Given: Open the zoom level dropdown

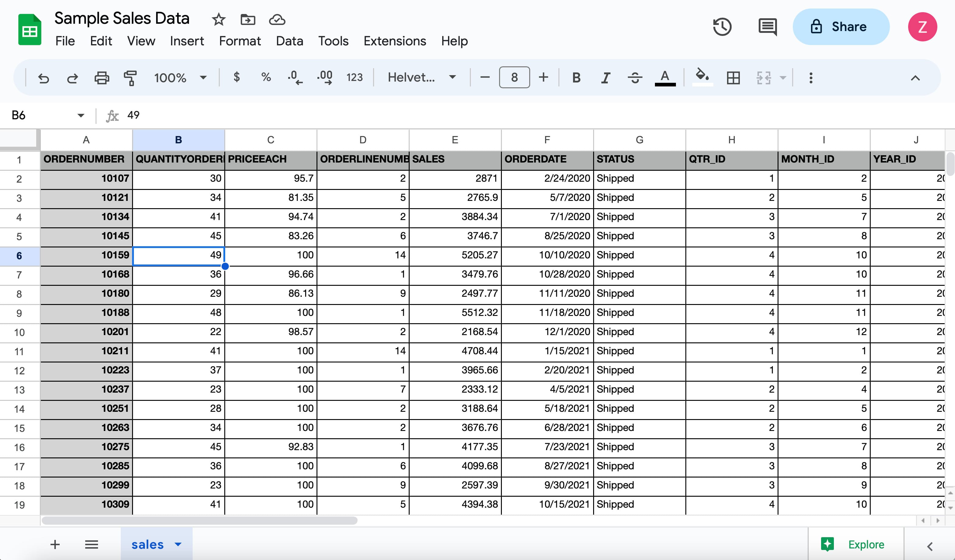Looking at the screenshot, I should [180, 78].
